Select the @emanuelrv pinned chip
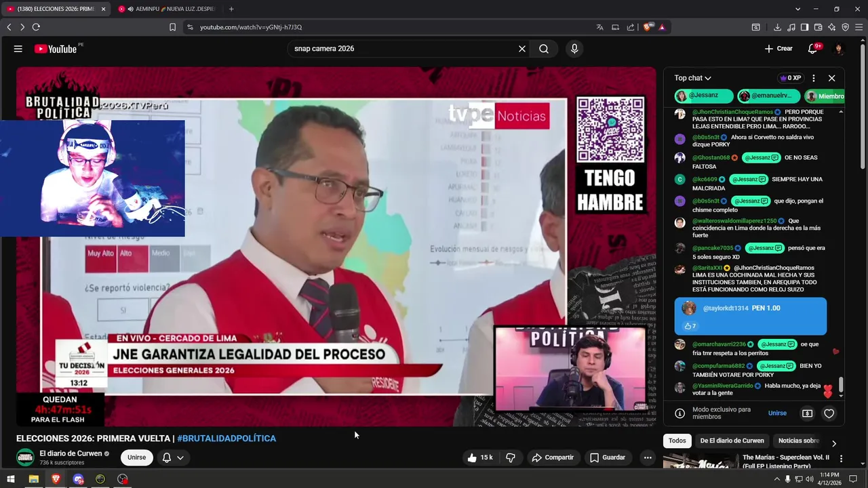The width and height of the screenshot is (868, 488). [768, 96]
